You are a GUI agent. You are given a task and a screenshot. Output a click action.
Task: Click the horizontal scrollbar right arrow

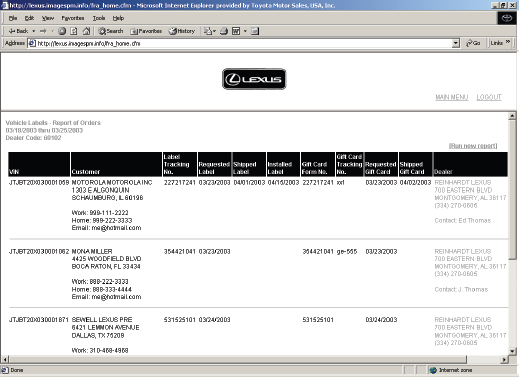click(x=504, y=359)
